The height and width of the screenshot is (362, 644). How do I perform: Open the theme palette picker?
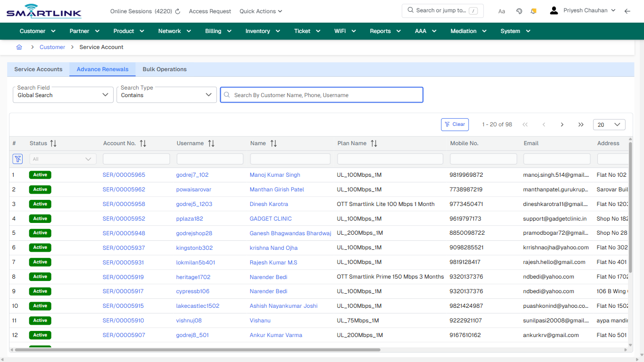[519, 10]
